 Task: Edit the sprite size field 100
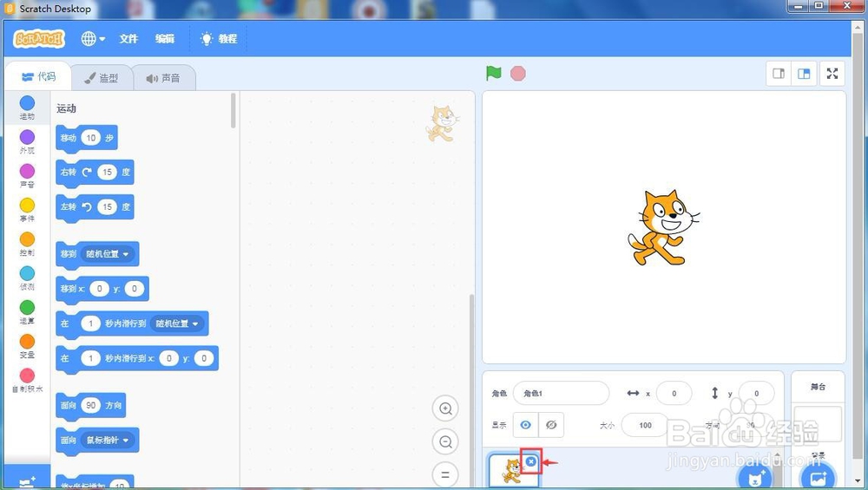tap(645, 425)
